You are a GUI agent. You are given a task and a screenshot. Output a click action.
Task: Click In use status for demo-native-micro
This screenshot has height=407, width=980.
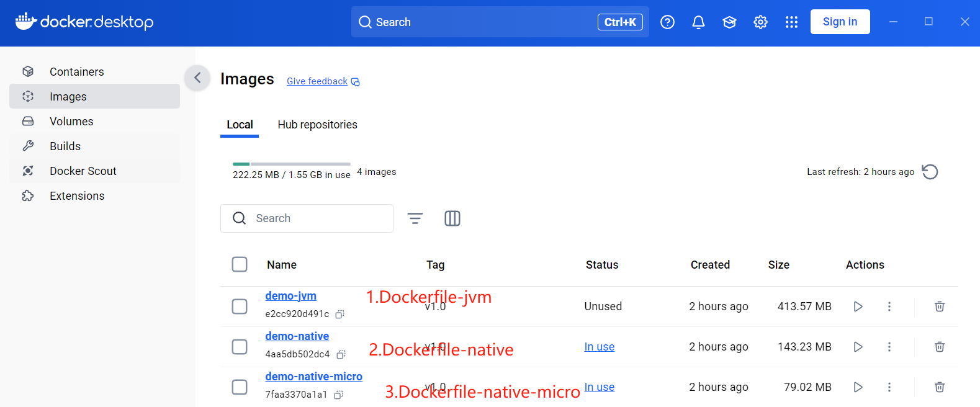tap(600, 387)
